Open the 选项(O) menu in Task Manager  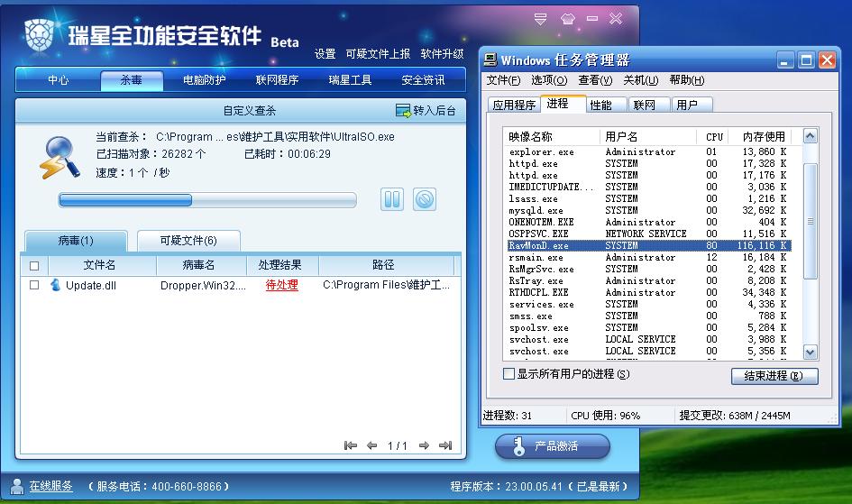click(x=549, y=80)
